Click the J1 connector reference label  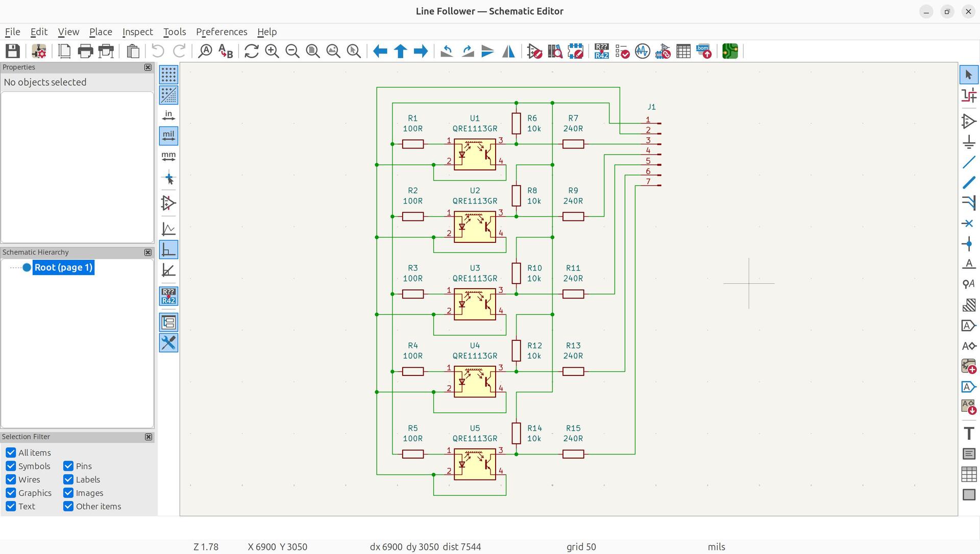coord(651,107)
